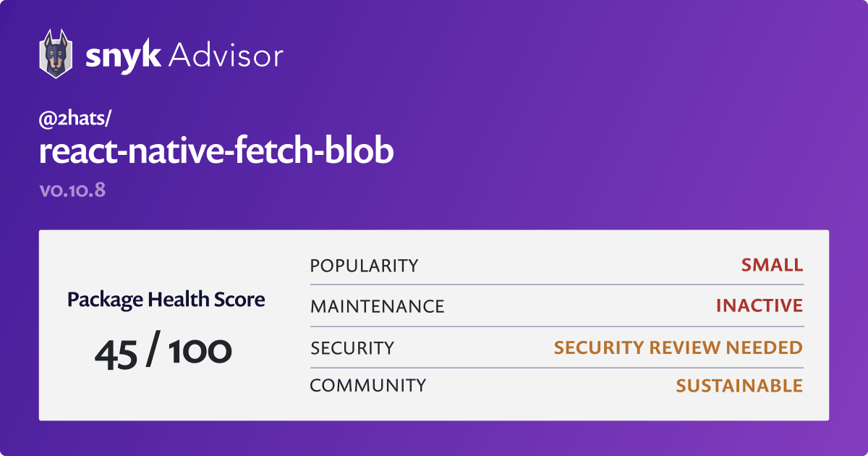
Task: Open the SECURITY REVIEW NEEDED status
Action: point(678,347)
